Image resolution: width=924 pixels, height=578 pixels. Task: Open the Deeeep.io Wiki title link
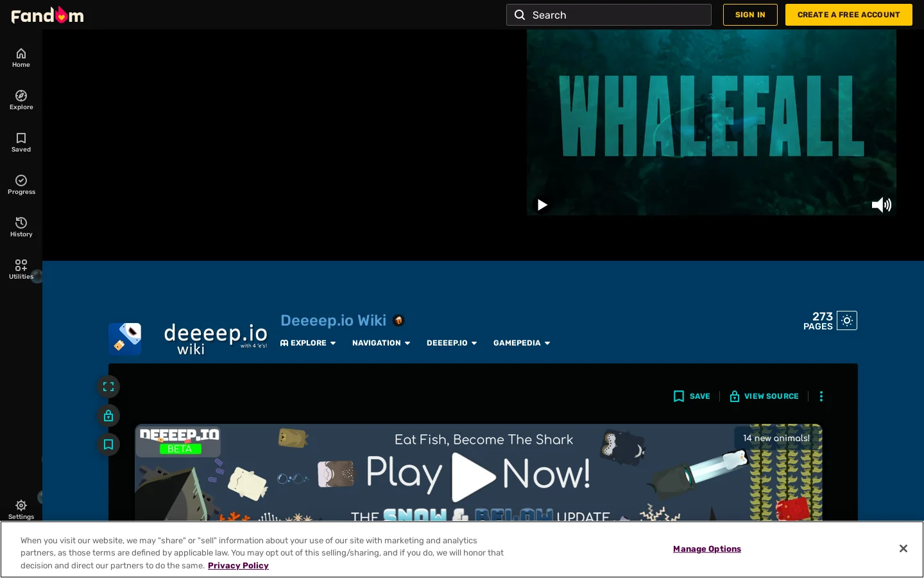[333, 320]
